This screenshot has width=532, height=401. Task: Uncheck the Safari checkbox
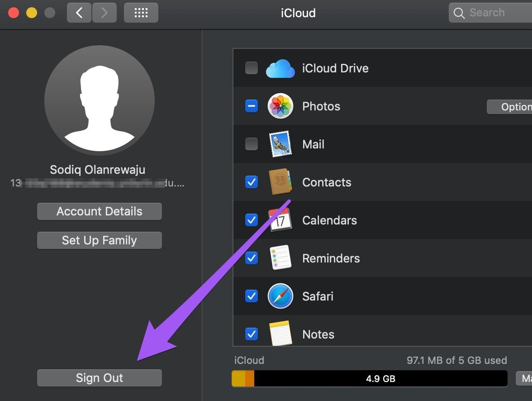[x=252, y=296]
